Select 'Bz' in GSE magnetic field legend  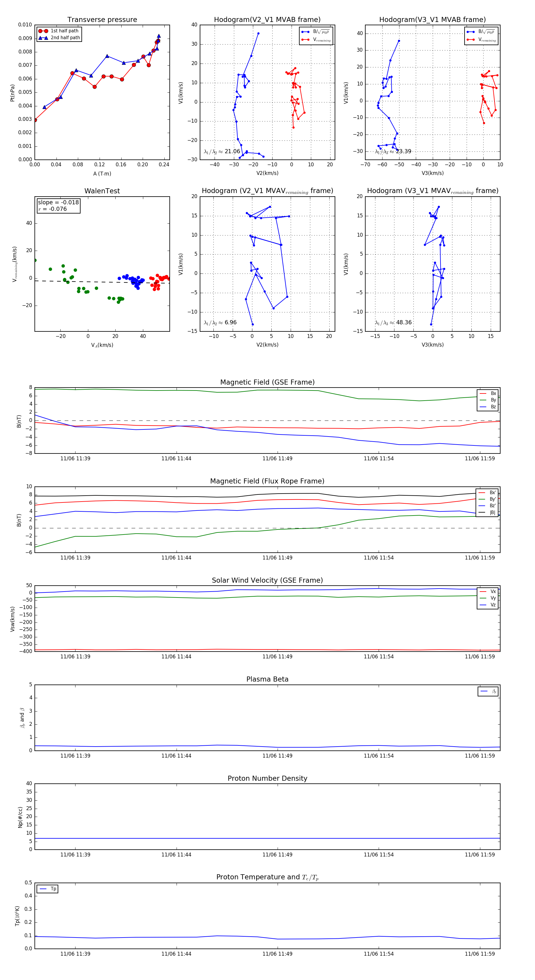point(488,407)
